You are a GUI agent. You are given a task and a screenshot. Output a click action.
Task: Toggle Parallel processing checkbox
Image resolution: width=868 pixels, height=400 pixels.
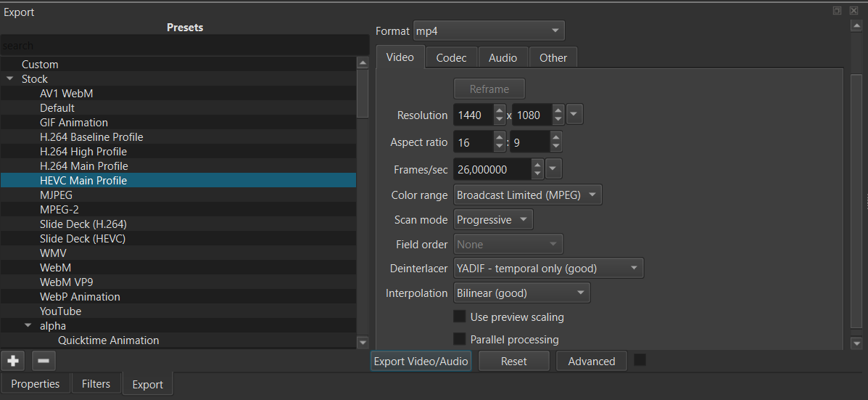(459, 339)
